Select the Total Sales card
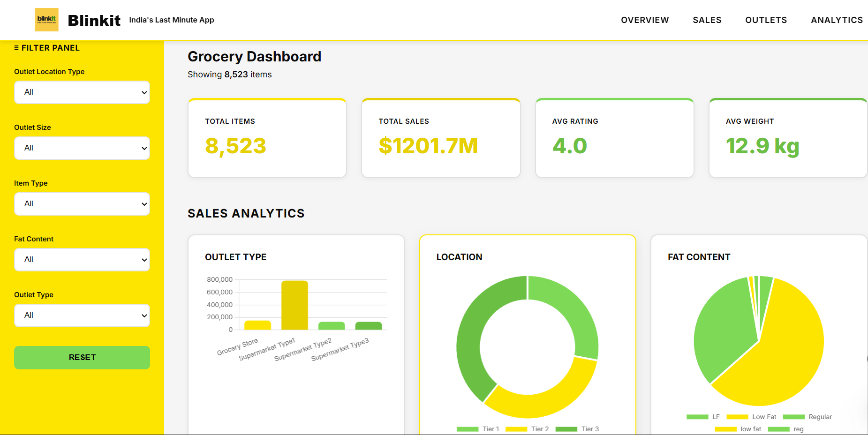The height and width of the screenshot is (435, 868). pos(441,138)
